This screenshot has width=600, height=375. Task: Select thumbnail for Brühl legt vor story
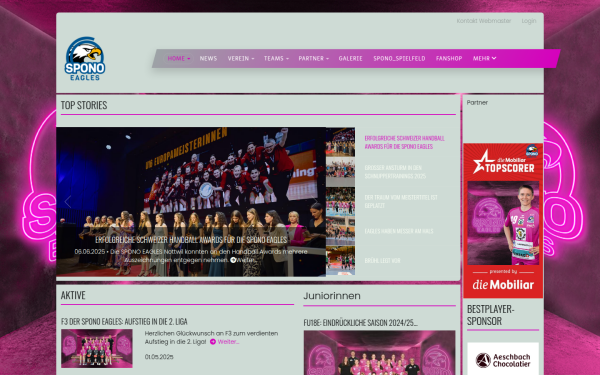click(x=340, y=261)
